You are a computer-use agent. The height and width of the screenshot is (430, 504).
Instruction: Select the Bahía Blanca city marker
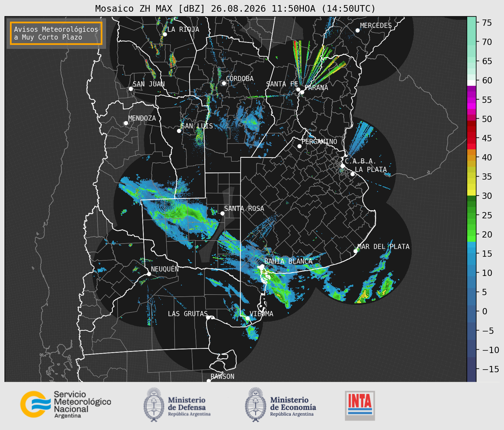[262, 266]
